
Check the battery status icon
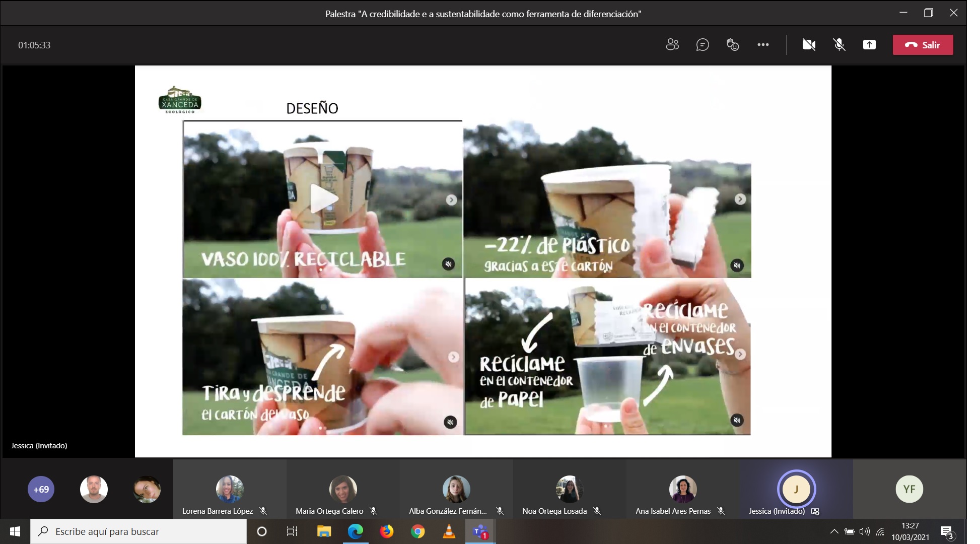[x=850, y=531]
